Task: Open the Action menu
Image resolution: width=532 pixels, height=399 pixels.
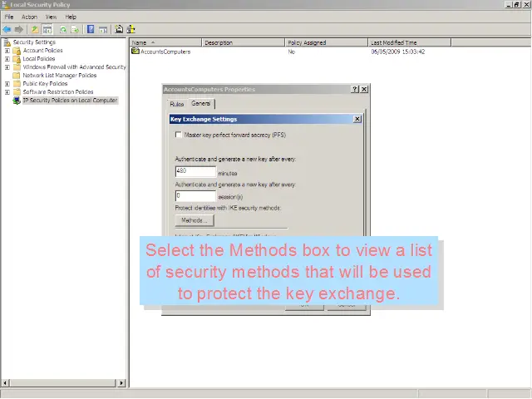Action: (x=29, y=17)
